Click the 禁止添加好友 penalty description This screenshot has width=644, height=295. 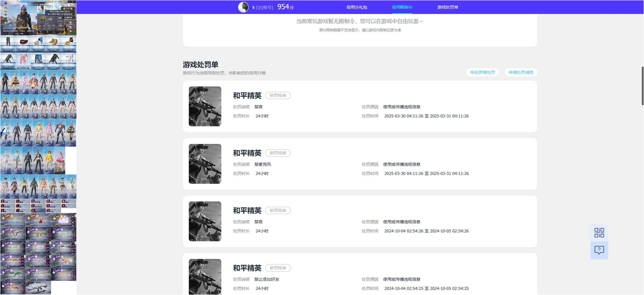click(x=267, y=279)
